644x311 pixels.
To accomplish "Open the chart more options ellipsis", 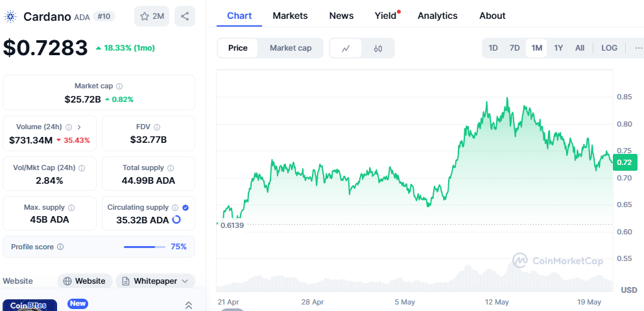I will (x=638, y=48).
